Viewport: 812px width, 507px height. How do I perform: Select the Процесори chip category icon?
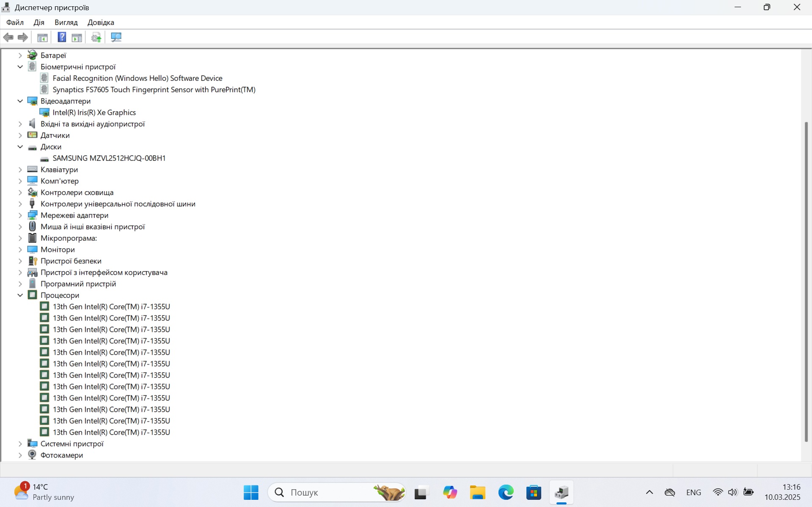point(32,295)
